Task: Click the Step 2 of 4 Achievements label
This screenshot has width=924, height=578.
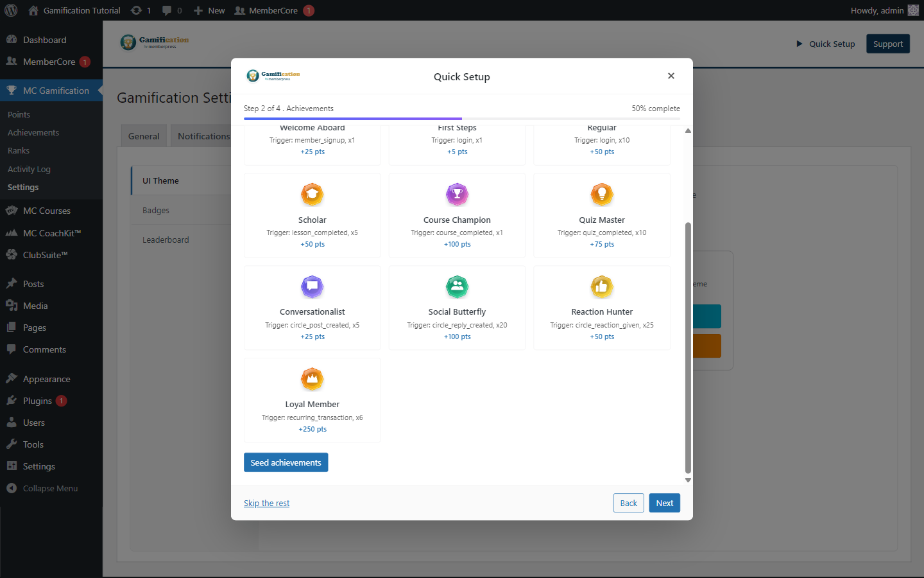Action: pyautogui.click(x=289, y=109)
